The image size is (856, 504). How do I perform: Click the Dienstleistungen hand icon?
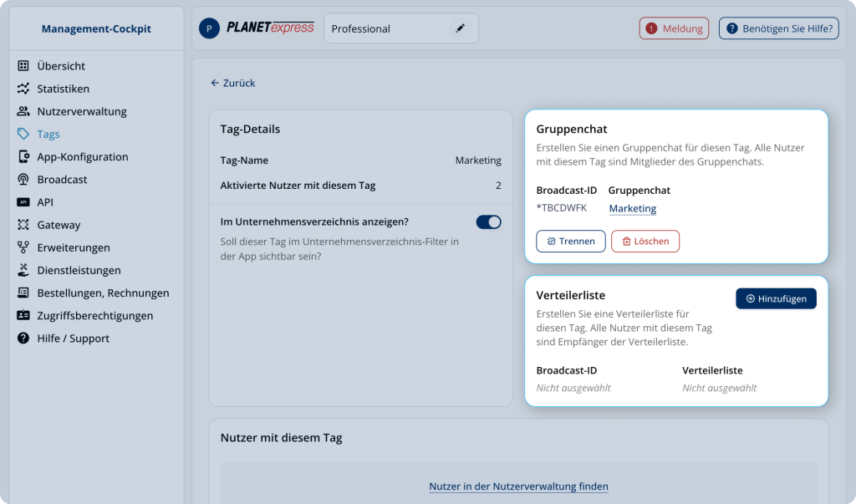(x=23, y=270)
